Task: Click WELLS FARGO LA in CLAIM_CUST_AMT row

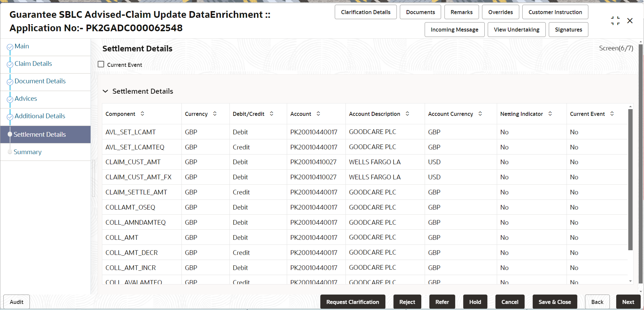Action: coord(375,162)
